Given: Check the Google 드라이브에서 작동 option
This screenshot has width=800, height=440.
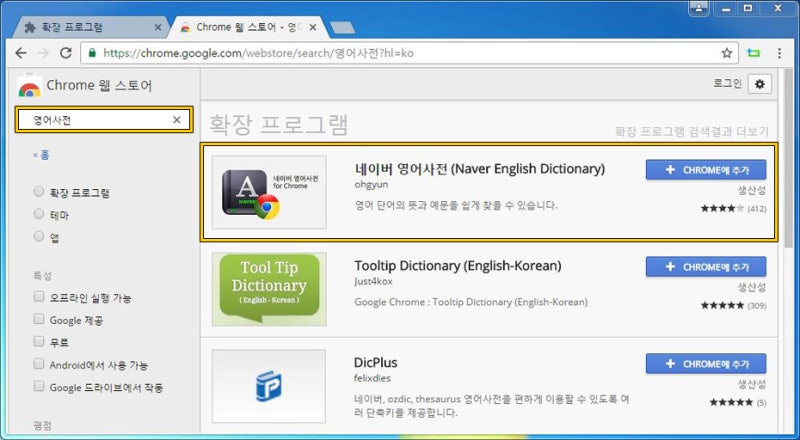Looking at the screenshot, I should (x=39, y=386).
